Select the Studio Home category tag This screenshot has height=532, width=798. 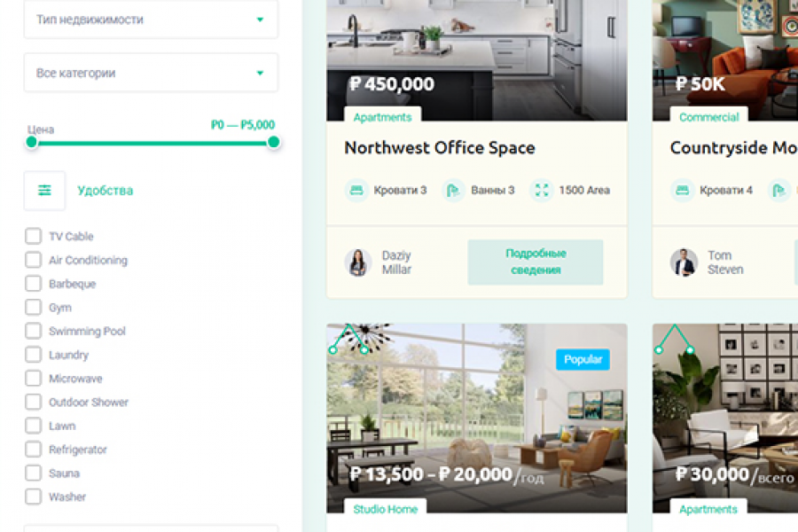point(386,509)
